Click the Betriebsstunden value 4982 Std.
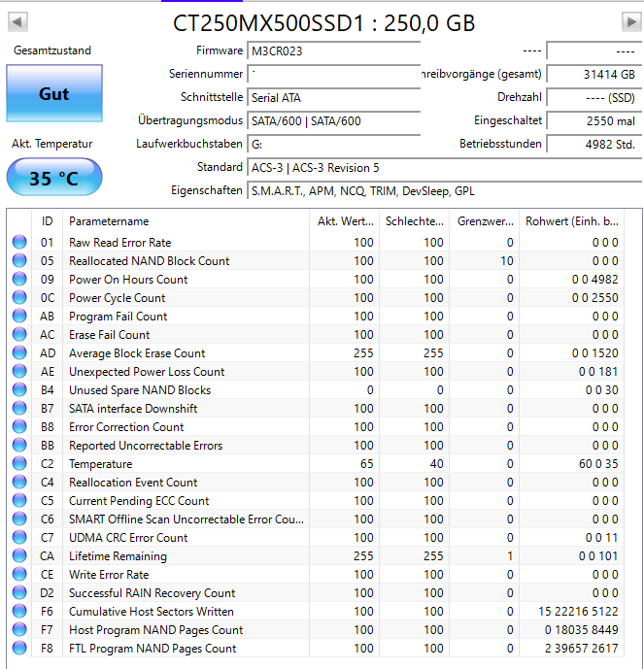 coord(594,145)
